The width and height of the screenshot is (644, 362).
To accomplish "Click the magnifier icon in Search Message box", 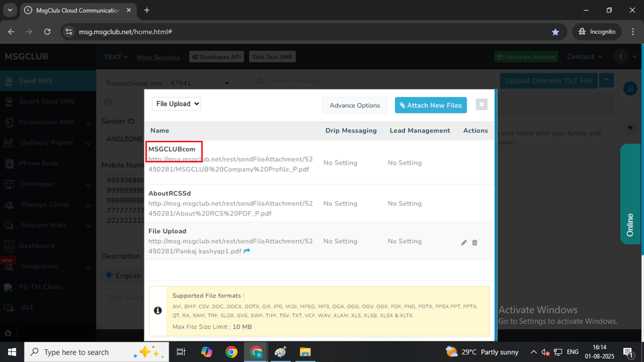I will (x=260, y=81).
